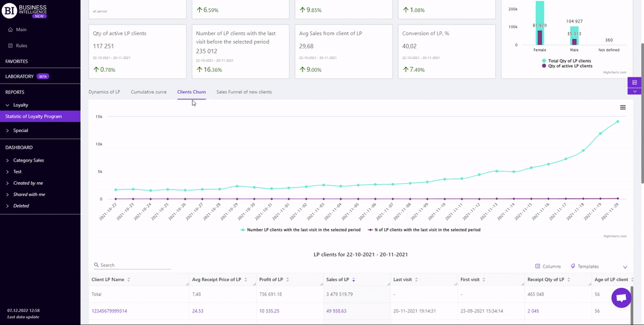Collapse the Loyalty reports section
Image resolution: width=644 pixels, height=325 pixels.
[8, 105]
